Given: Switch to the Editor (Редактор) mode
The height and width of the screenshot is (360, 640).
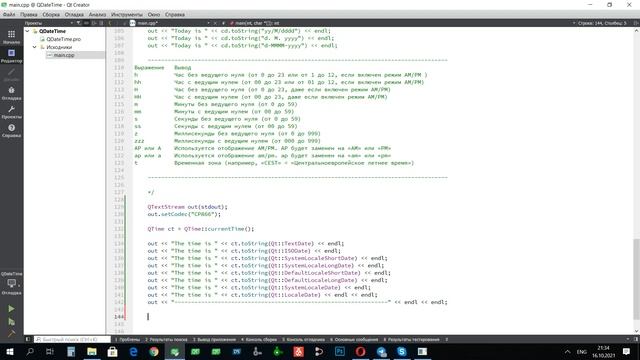Looking at the screenshot, I should tap(11, 56).
